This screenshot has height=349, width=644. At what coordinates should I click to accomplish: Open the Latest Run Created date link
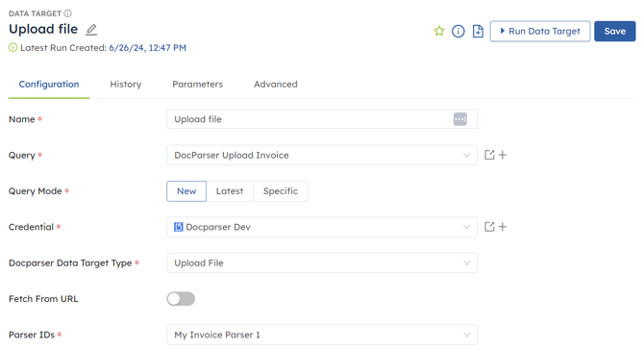(147, 48)
